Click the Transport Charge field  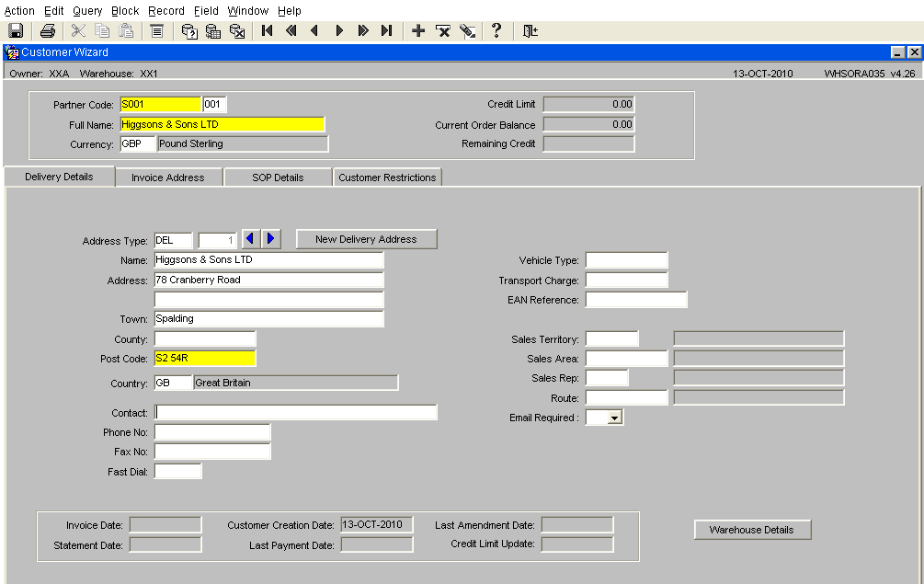tap(626, 280)
